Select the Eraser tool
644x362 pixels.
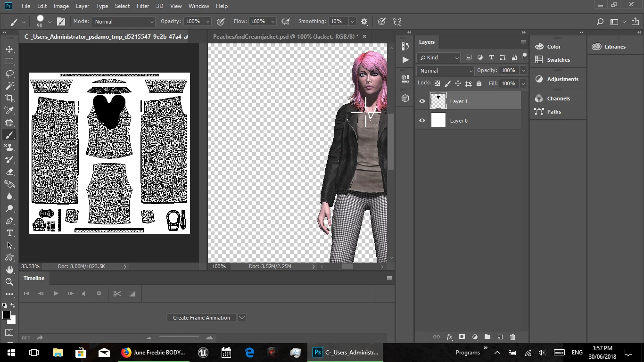[9, 172]
